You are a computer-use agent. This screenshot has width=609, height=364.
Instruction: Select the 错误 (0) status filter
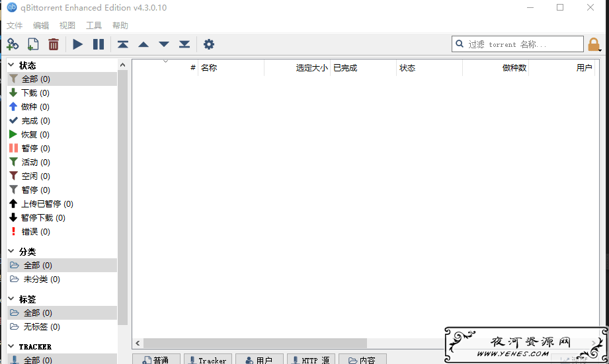pos(62,232)
